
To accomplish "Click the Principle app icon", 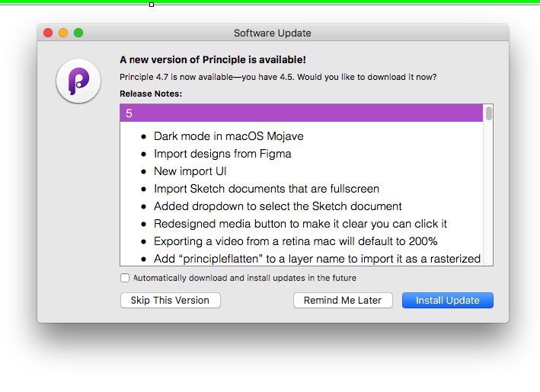I will [78, 81].
